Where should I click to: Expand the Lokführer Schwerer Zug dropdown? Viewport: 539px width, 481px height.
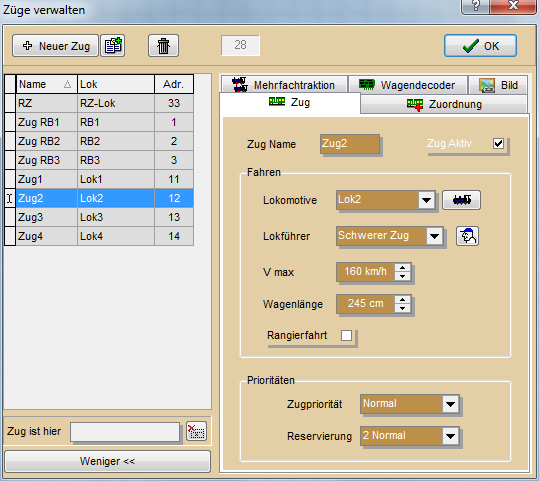tap(434, 236)
